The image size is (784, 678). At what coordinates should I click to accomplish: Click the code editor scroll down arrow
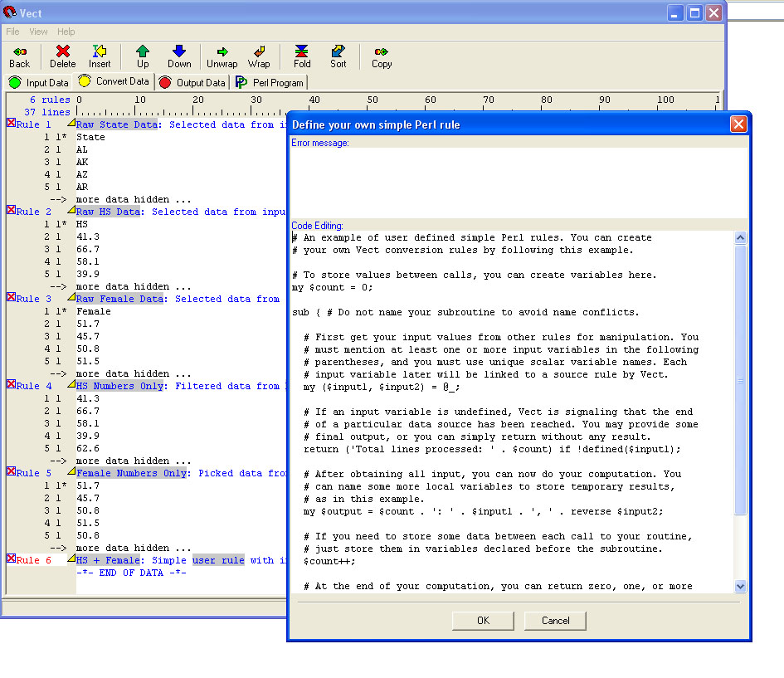(741, 586)
